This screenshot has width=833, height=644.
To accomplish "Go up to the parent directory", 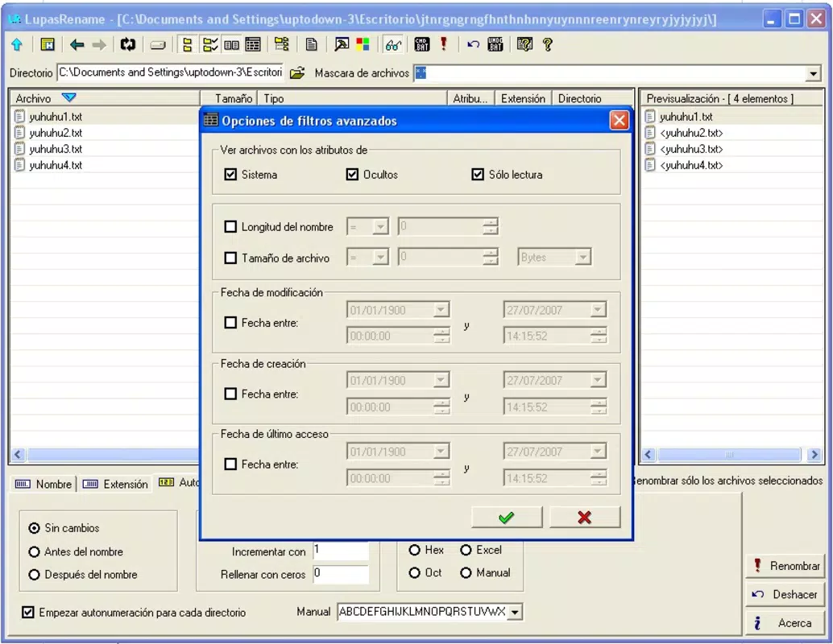I will tap(17, 44).
